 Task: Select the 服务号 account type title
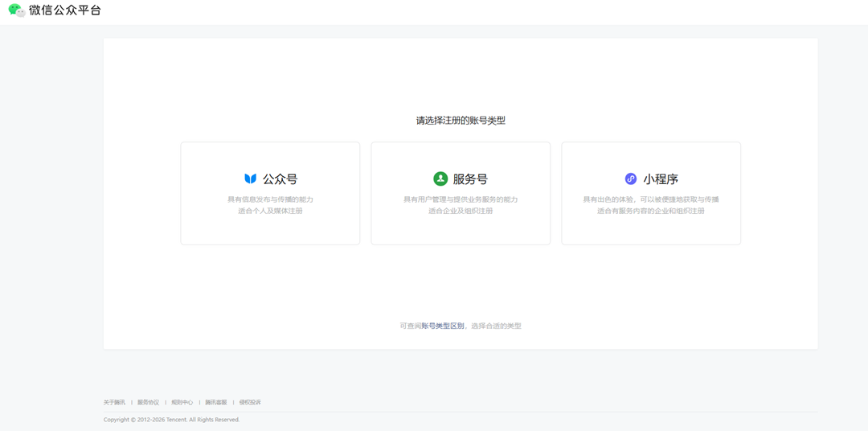(x=470, y=179)
